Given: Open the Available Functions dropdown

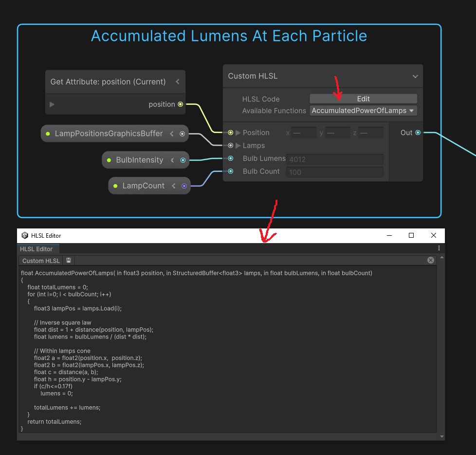Looking at the screenshot, I should (363, 111).
